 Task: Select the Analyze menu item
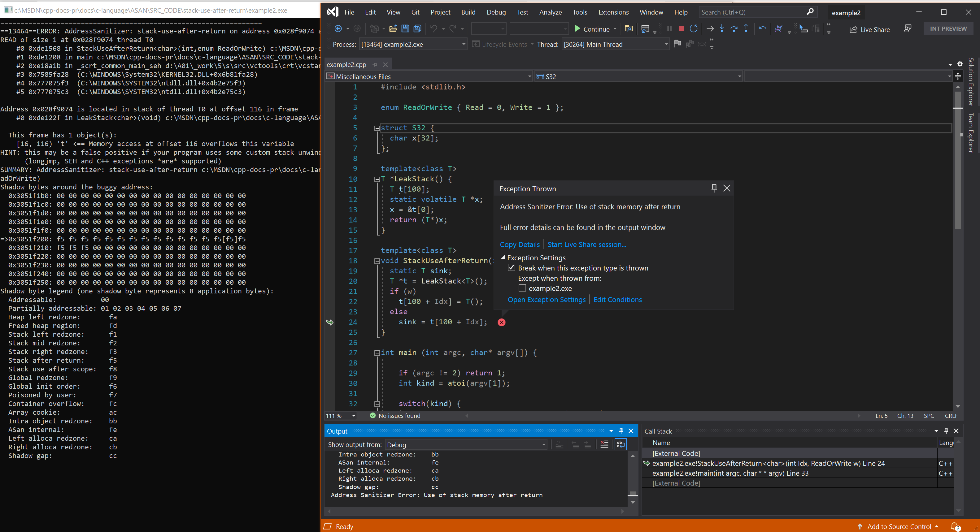549,12
